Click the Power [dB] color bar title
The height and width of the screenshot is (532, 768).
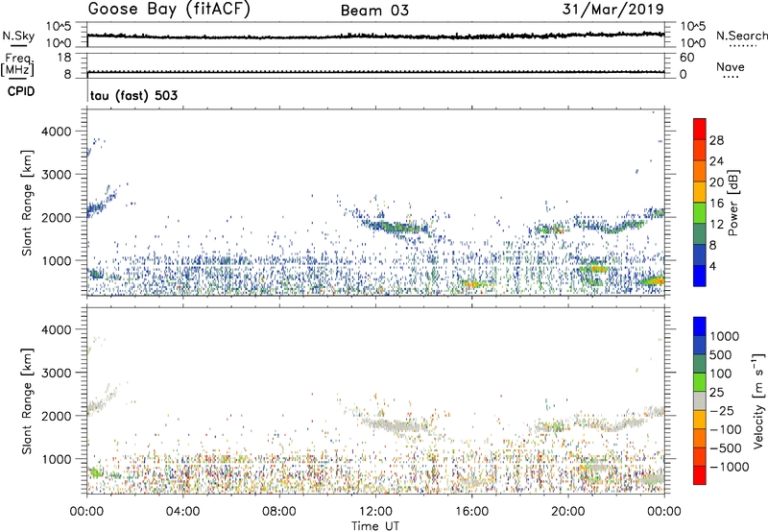coord(733,204)
